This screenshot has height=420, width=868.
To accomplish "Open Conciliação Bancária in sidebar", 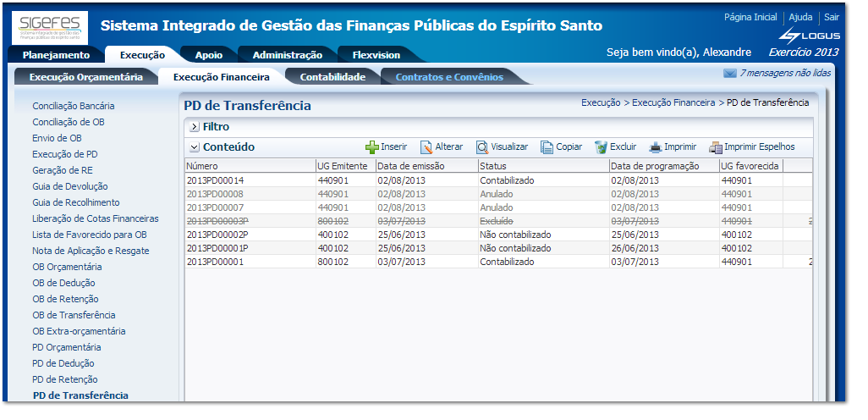I will 74,106.
